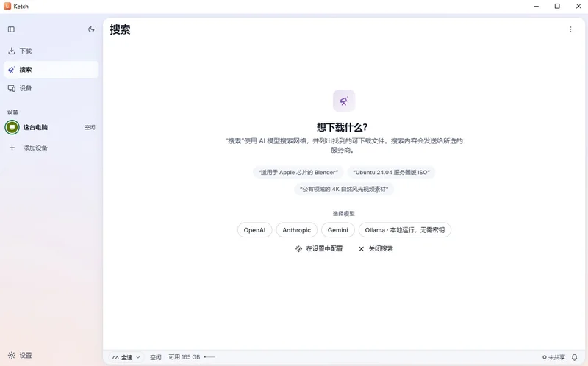Click the settings gear icon in the sidebar
The height and width of the screenshot is (366, 588).
pyautogui.click(x=12, y=355)
